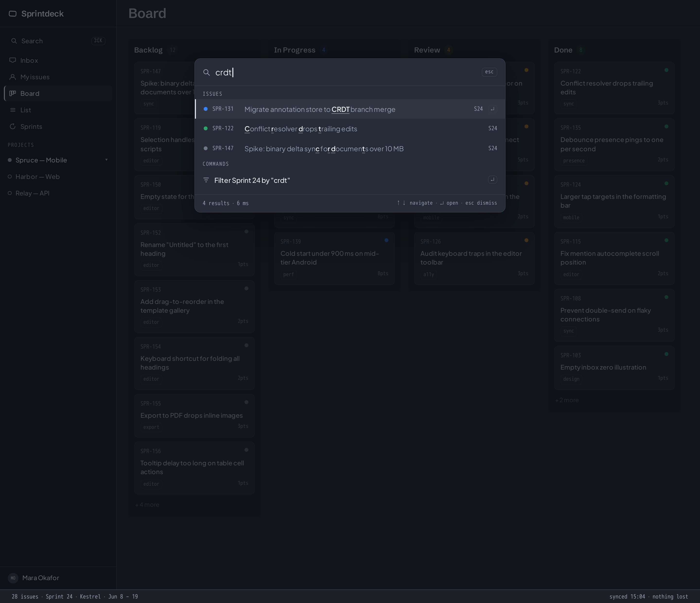Screen dimensions: 700x603
Task: Click the Backlog column count badge 12
Action: coord(173,50)
